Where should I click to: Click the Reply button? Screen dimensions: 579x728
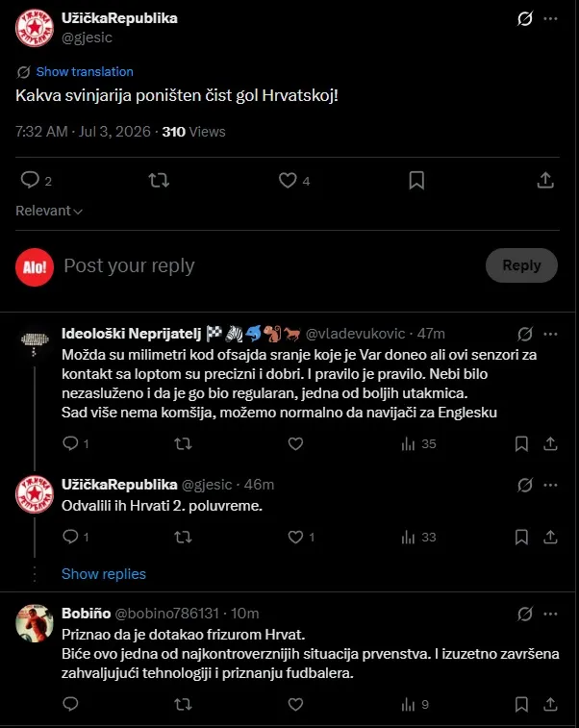521,265
